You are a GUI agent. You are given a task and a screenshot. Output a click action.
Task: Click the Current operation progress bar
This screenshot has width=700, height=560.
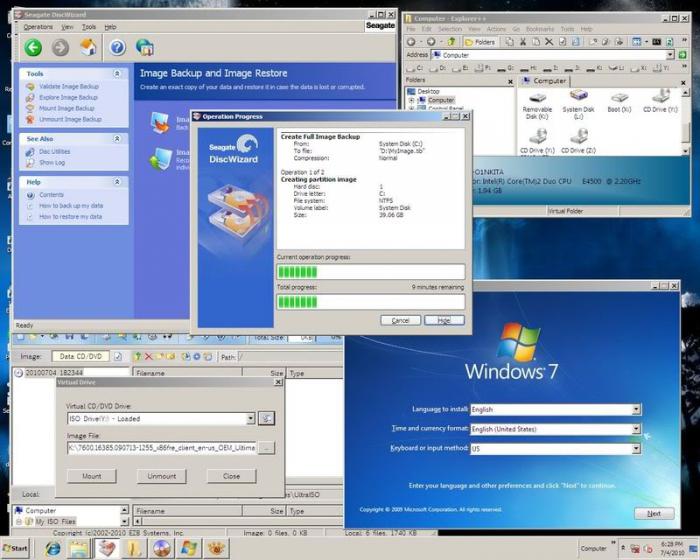pos(371,272)
